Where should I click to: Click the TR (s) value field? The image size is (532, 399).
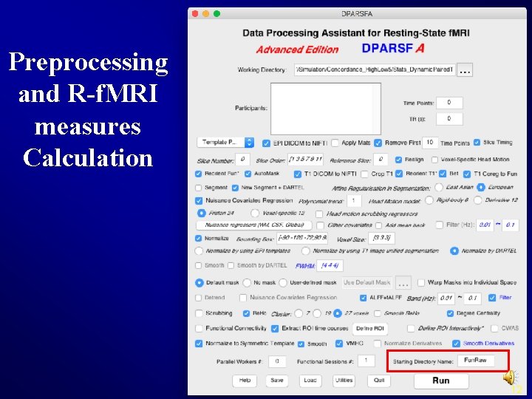pos(449,119)
